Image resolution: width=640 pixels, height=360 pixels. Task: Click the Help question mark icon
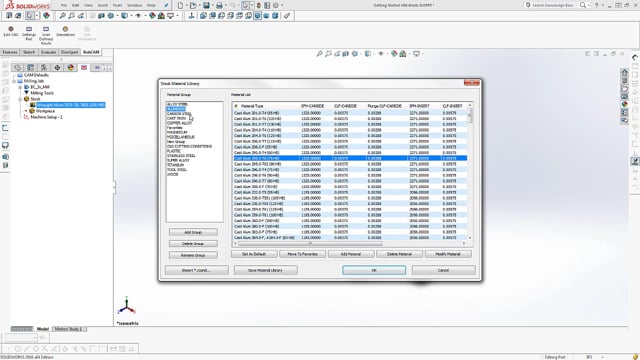click(597, 5)
